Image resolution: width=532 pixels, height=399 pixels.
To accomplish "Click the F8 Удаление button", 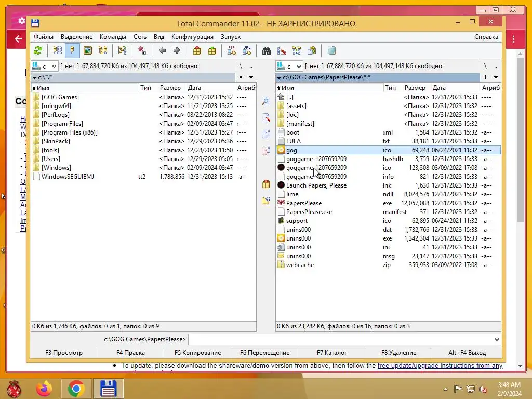I will 398,353.
